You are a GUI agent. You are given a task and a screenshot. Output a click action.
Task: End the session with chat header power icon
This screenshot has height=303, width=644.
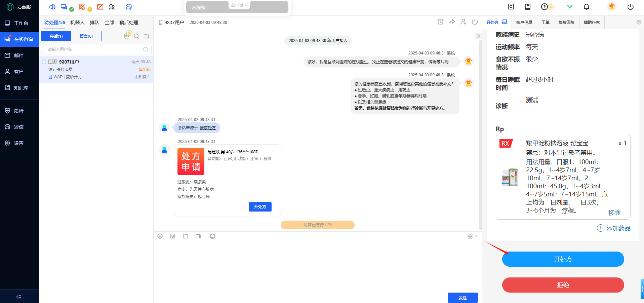pyautogui.click(x=475, y=22)
